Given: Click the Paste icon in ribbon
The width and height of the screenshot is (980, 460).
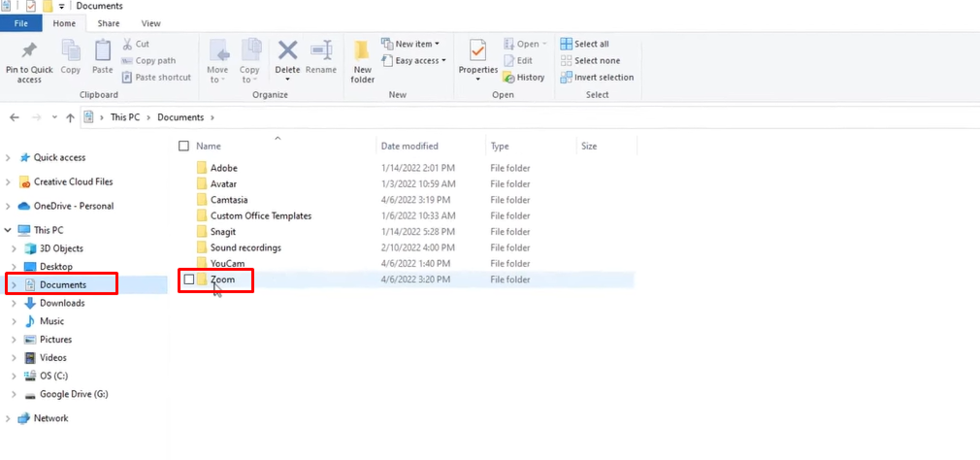Looking at the screenshot, I should point(103,52).
